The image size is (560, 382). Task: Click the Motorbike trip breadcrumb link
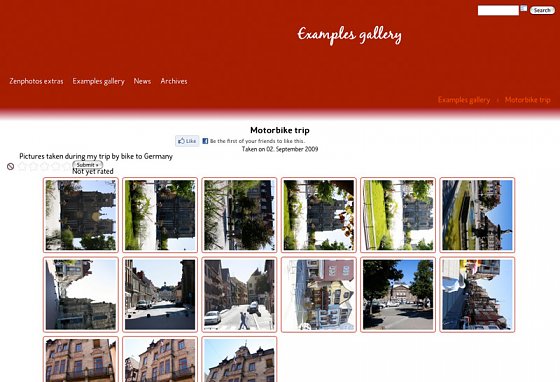(x=528, y=100)
